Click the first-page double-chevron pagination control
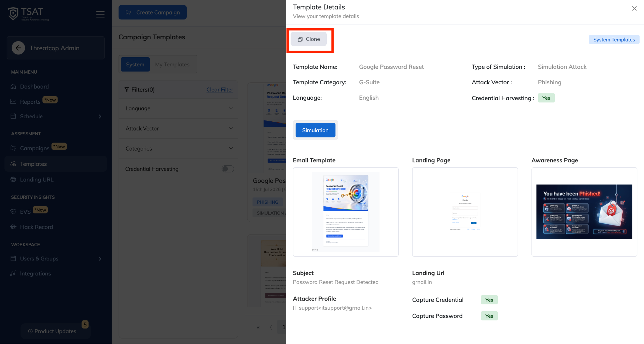The height and width of the screenshot is (344, 644). pyautogui.click(x=258, y=327)
